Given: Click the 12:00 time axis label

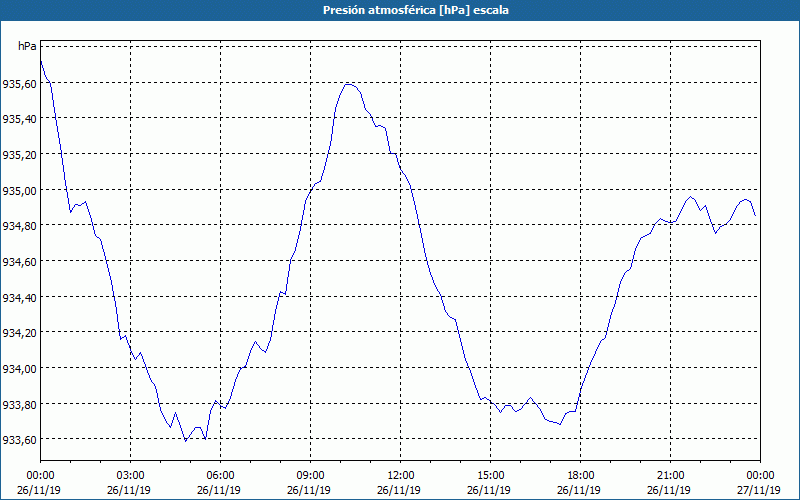Looking at the screenshot, I should tap(401, 476).
